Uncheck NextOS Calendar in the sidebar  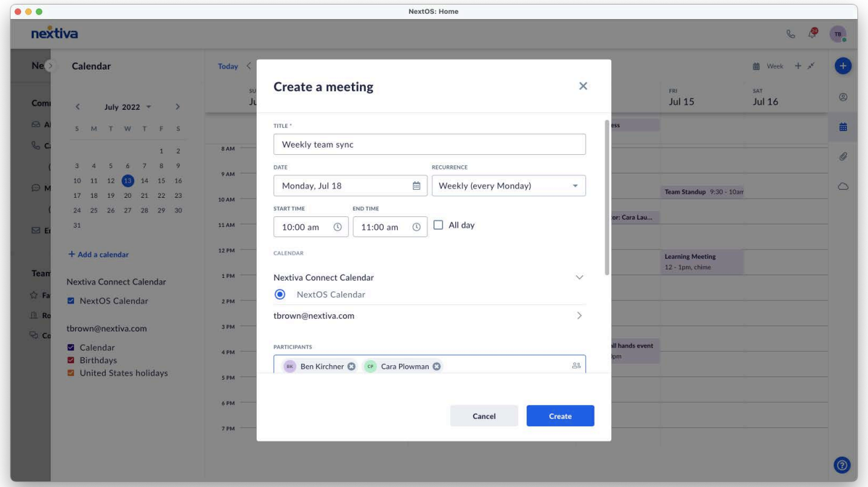pyautogui.click(x=71, y=301)
